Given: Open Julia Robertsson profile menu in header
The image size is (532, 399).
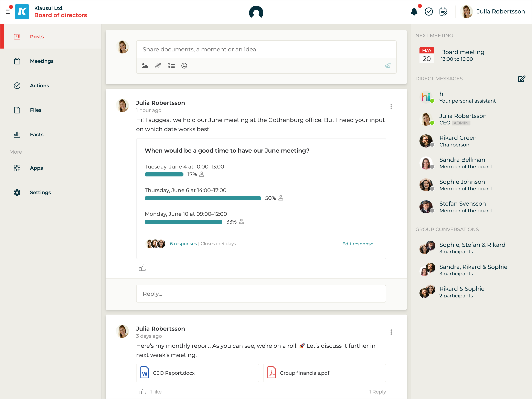Looking at the screenshot, I should tap(492, 12).
